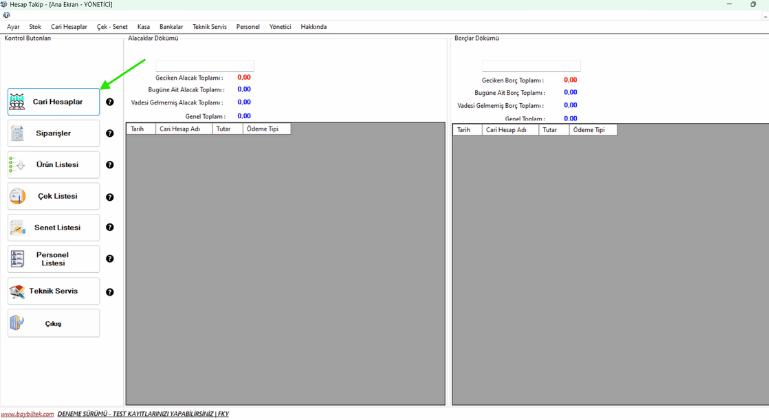Screen dimensions: 769x420
Task: Click the question mark next to Senet Listesi
Action: click(x=110, y=228)
